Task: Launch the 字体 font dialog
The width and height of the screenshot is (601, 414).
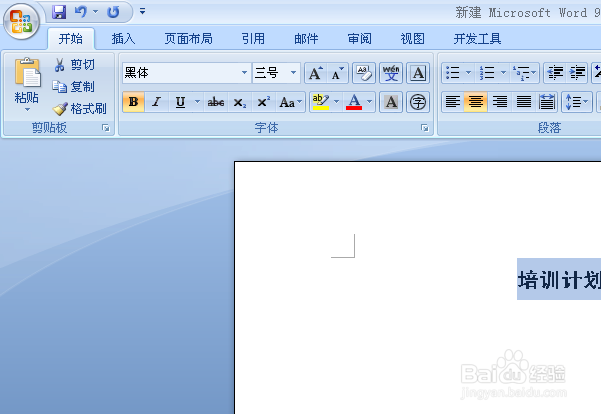Action: point(425,128)
